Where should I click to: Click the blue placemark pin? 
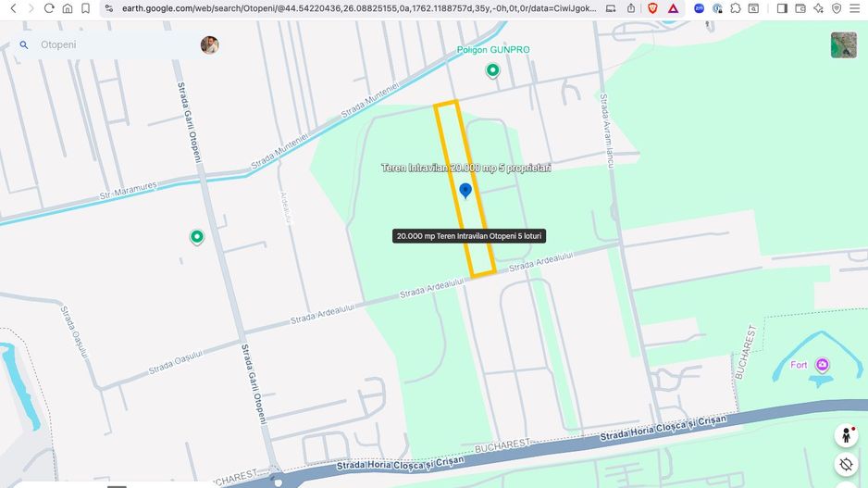click(x=465, y=191)
